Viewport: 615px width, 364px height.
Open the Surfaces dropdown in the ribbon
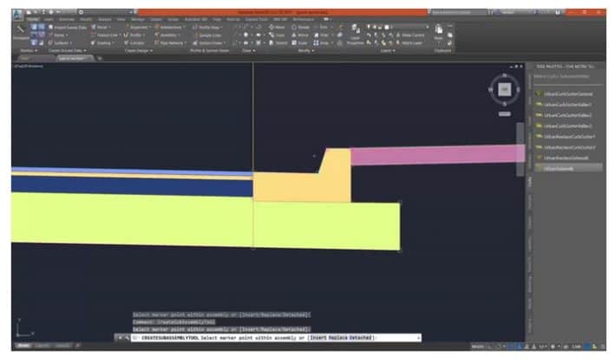[61, 43]
